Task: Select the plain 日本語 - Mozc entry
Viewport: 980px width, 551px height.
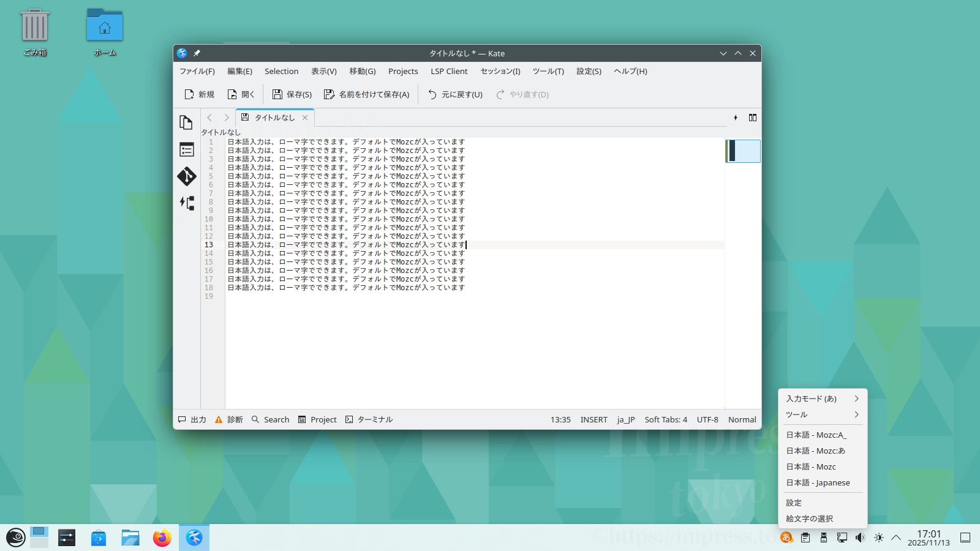Action: [823, 467]
